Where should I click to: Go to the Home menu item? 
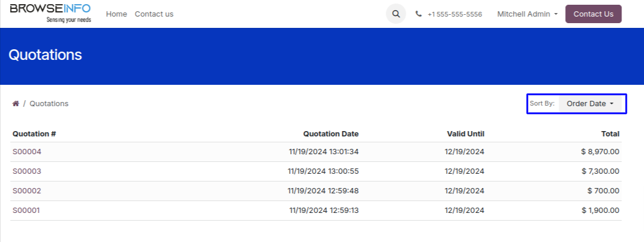[116, 14]
